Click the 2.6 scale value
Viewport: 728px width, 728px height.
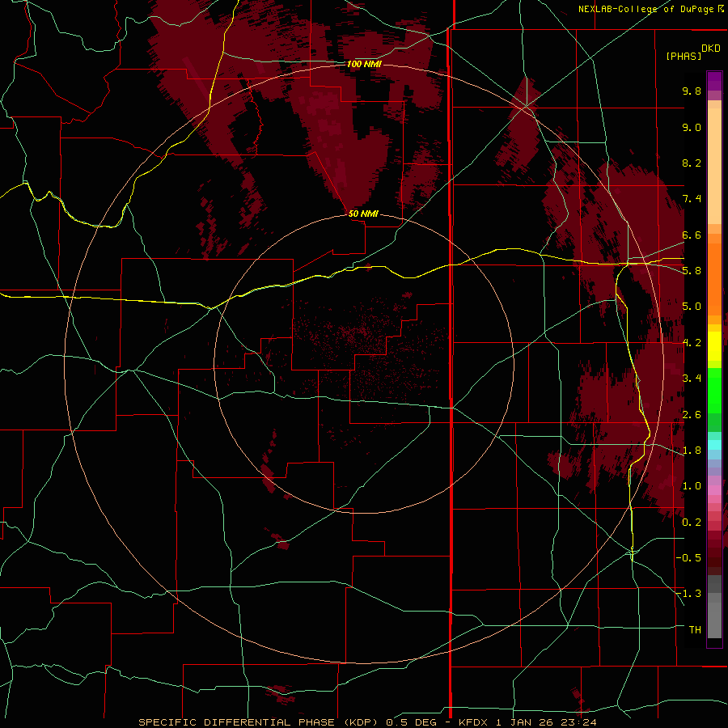click(692, 415)
